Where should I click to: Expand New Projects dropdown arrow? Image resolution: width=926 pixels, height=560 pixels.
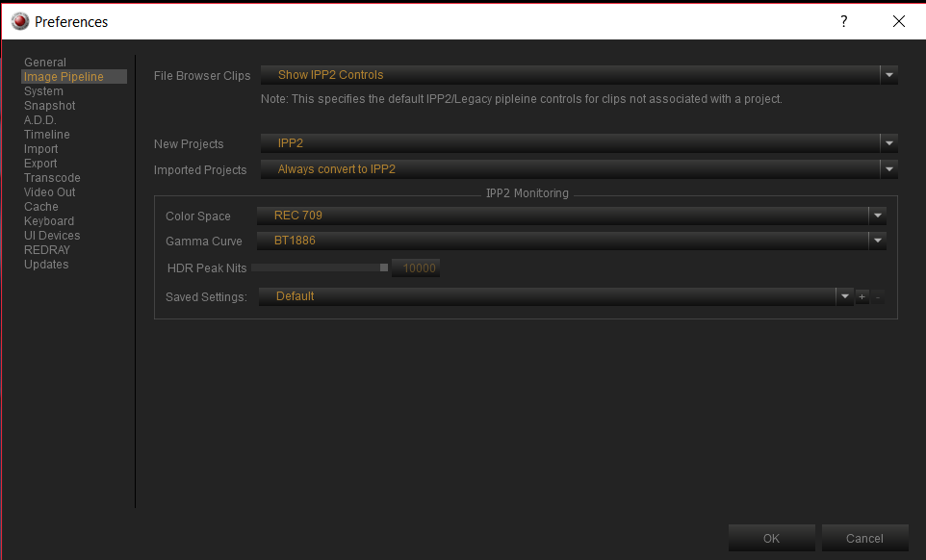click(888, 143)
